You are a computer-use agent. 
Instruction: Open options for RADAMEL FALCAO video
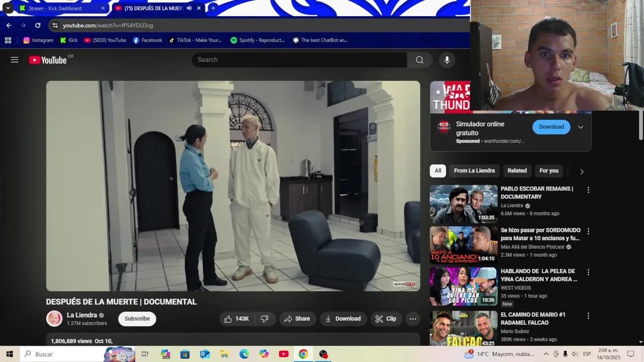pyautogui.click(x=588, y=316)
